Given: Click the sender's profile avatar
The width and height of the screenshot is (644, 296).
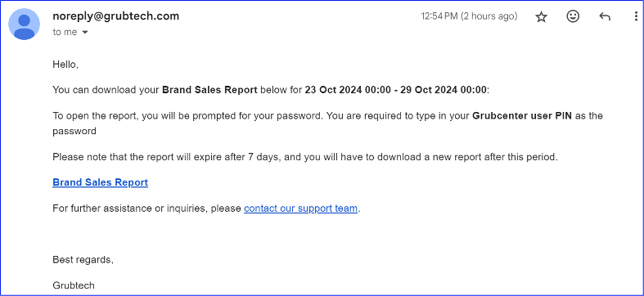Looking at the screenshot, I should pyautogui.click(x=25, y=25).
